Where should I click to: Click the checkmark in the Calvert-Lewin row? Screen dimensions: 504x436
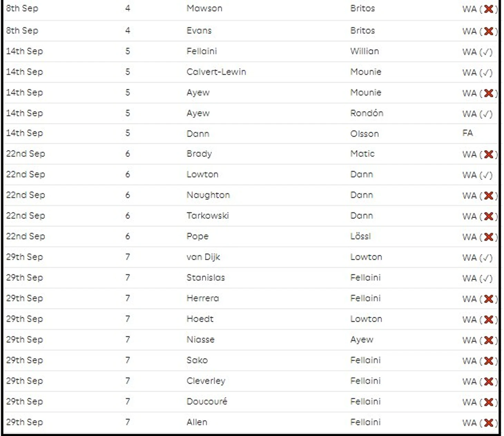pos(486,73)
